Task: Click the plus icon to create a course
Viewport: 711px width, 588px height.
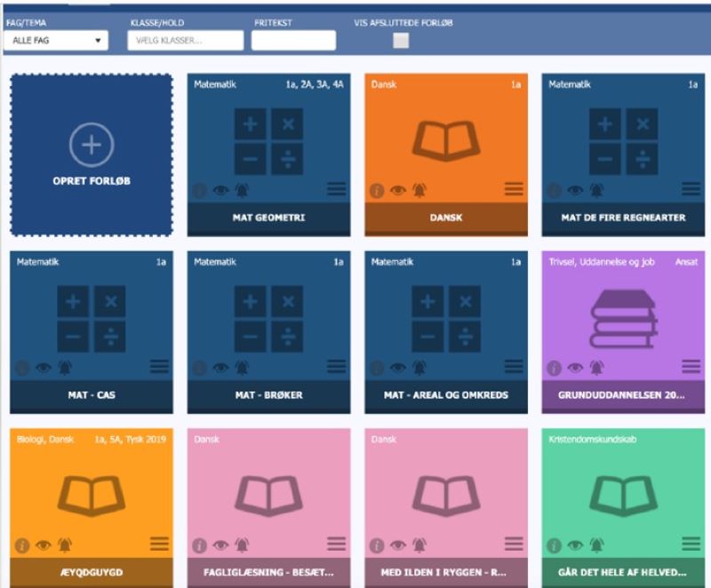Action: (x=92, y=144)
